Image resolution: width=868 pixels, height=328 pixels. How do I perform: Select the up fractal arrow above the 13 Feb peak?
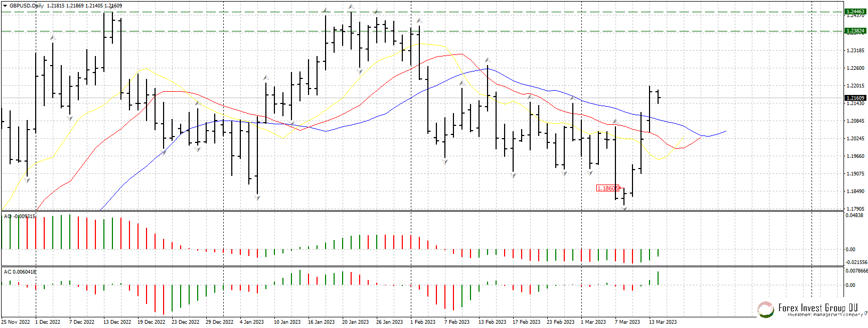click(487, 60)
